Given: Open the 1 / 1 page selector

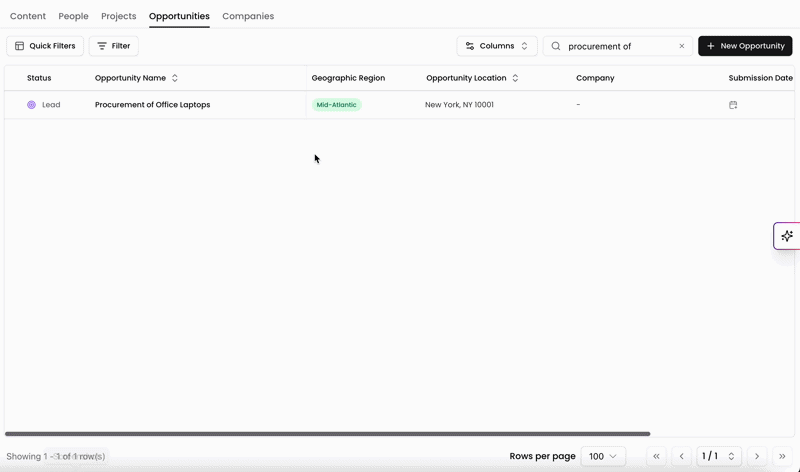Looking at the screenshot, I should click(718, 456).
